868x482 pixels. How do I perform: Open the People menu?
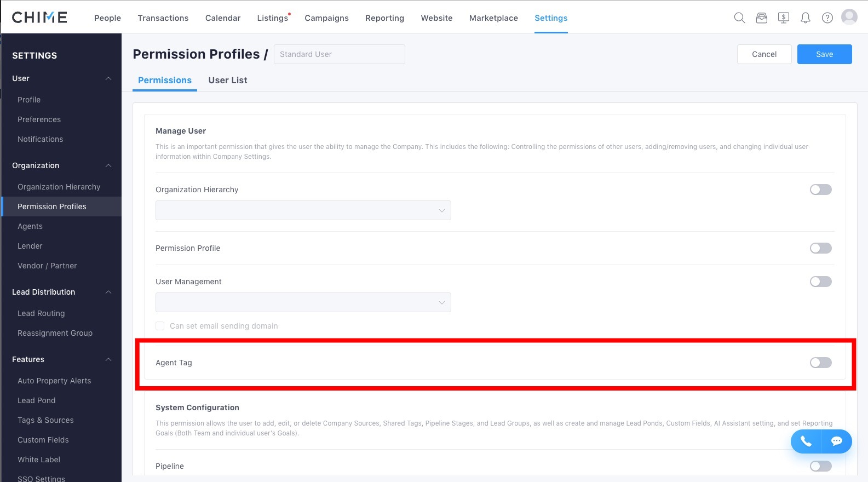tap(107, 18)
